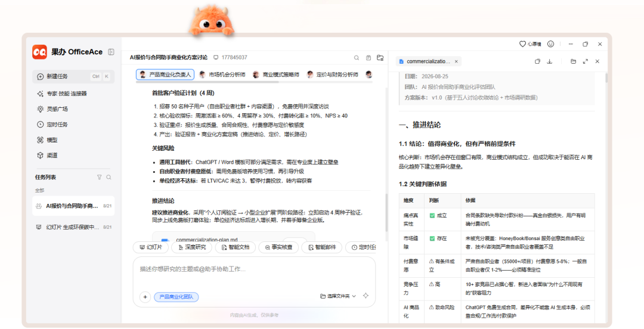This screenshot has width=644, height=329.
Task: Click heading 1.2 关键判断依据
Action: coord(423,184)
